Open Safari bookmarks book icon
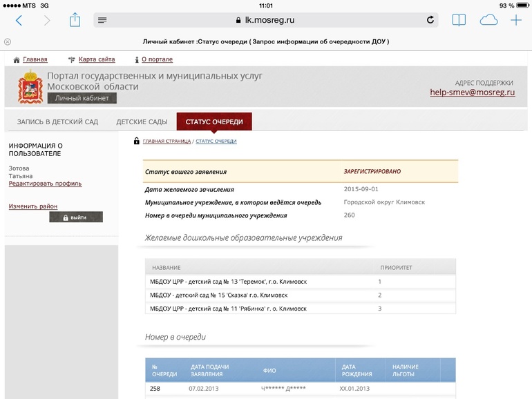532x399 pixels. pos(459,21)
